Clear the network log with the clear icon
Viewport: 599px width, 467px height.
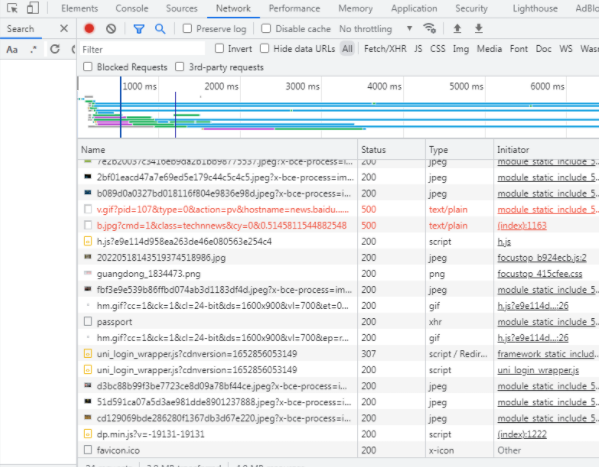pos(111,29)
